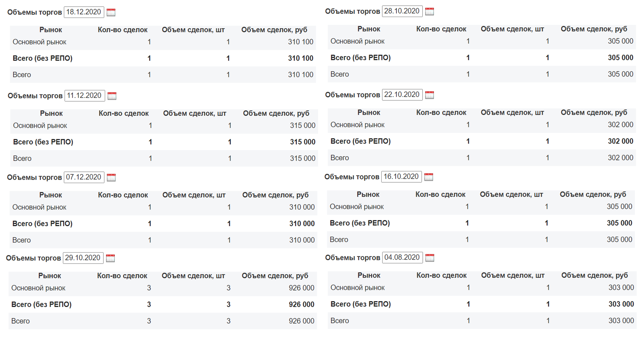Click the 310 100 bold total value
644x337 pixels.
coord(300,58)
